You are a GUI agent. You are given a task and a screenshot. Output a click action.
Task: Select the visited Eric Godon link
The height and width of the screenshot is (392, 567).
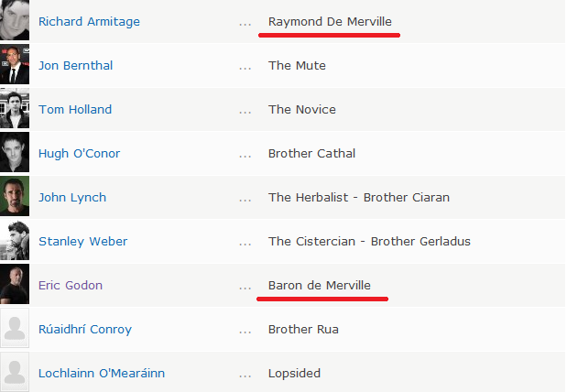coord(71,286)
